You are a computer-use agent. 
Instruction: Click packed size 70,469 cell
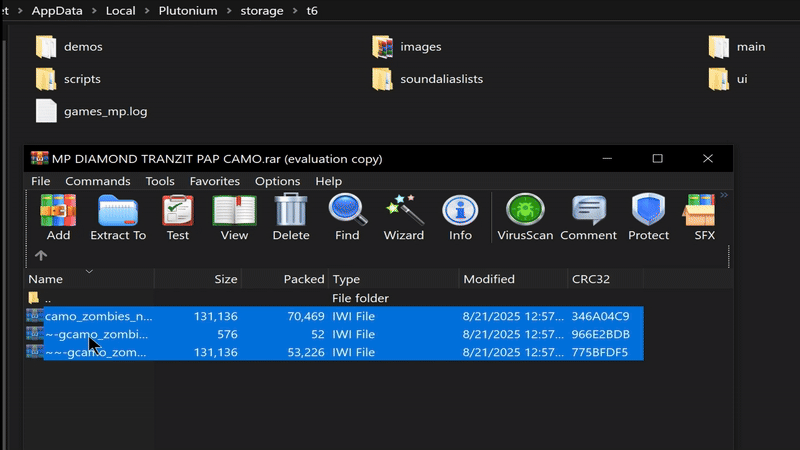coord(306,316)
